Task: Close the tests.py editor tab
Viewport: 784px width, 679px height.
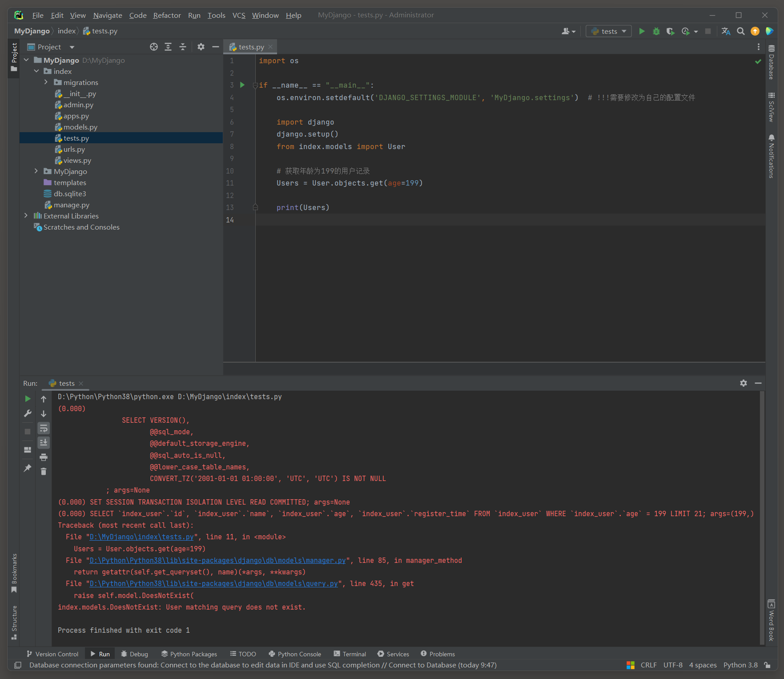Action: (270, 47)
